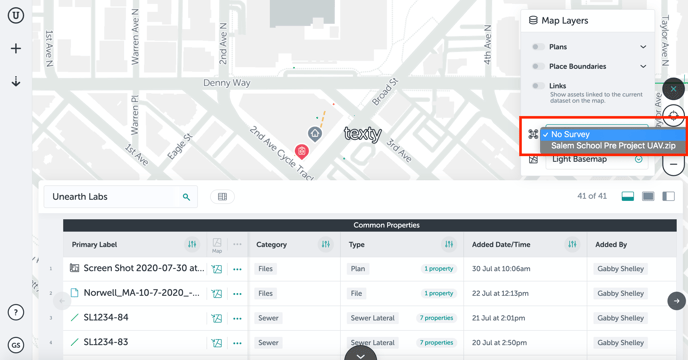This screenshot has width=688, height=360.
Task: Click the 7 properties badge for SL1234-84
Action: pos(436,318)
